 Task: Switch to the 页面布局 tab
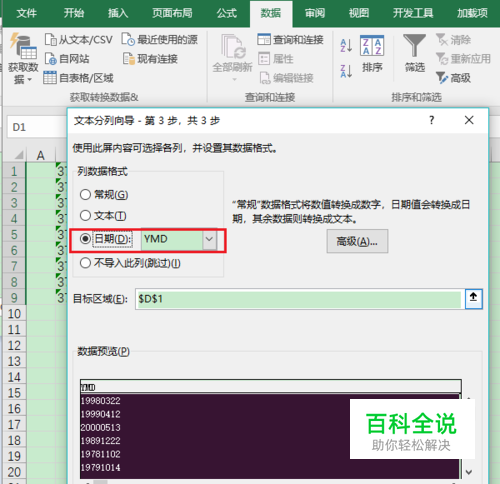pos(172,13)
